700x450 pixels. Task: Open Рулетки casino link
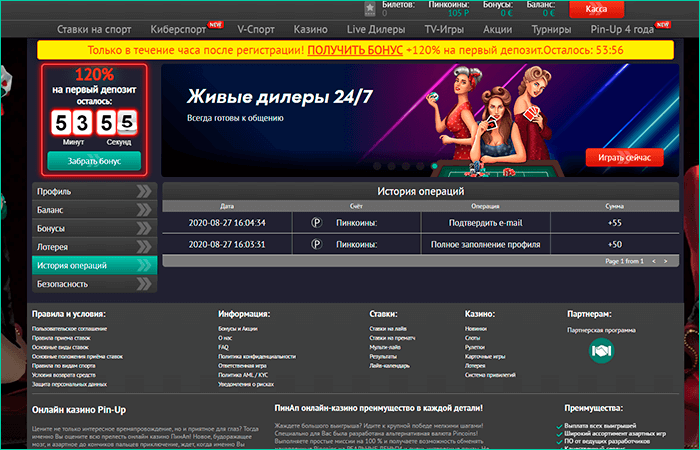[475, 347]
